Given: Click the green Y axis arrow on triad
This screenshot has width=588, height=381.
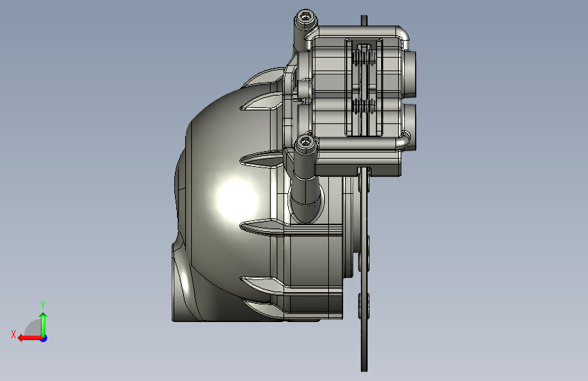Looking at the screenshot, I should coord(43,324).
